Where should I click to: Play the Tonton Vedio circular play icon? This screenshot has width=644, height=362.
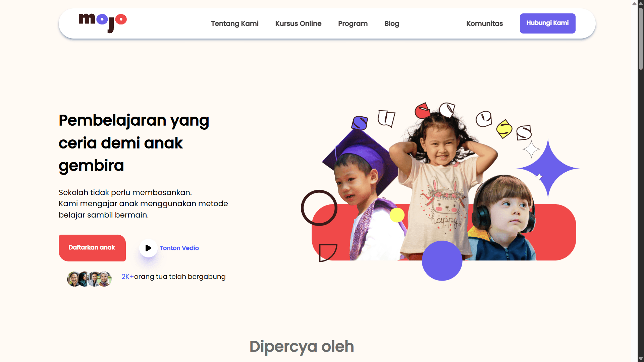point(148,248)
